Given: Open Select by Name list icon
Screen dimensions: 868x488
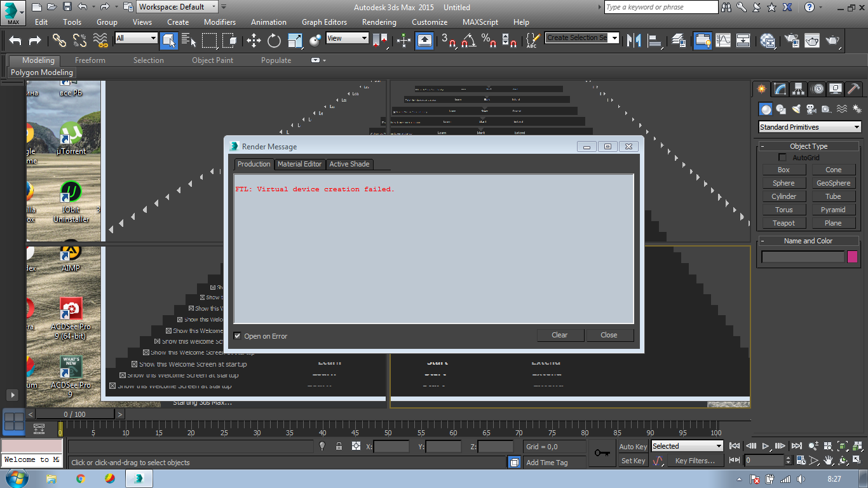Looking at the screenshot, I should 189,40.
